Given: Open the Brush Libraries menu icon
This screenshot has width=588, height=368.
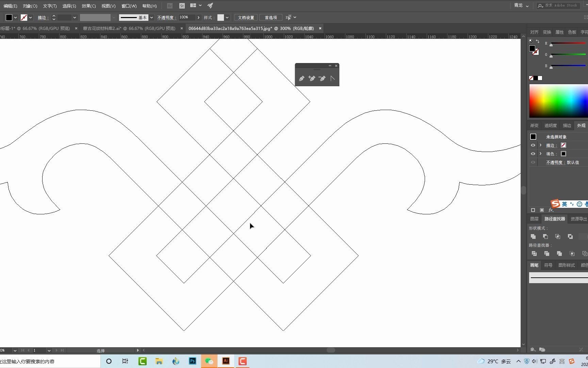Looking at the screenshot, I should click(x=533, y=350).
